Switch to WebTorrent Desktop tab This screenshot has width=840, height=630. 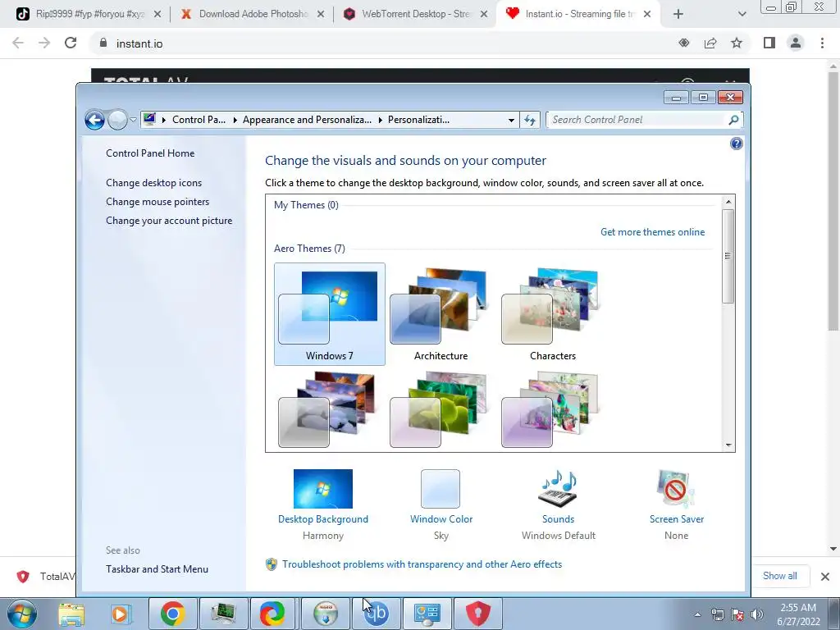[x=415, y=14]
